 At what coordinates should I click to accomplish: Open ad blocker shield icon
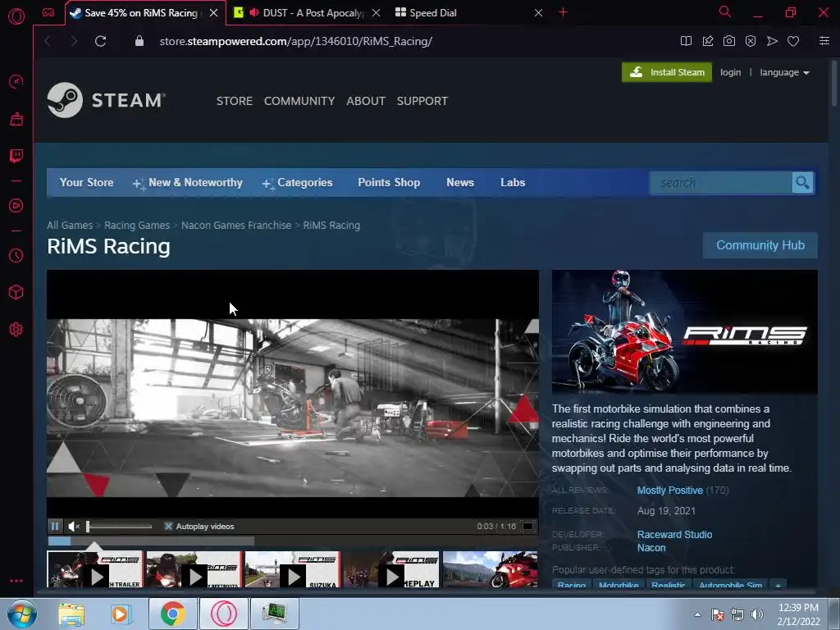751,41
